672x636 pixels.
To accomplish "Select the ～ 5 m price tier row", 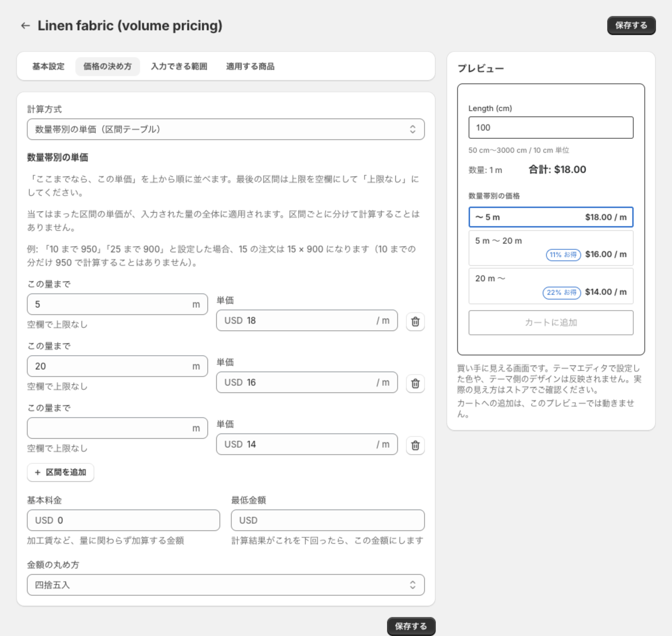I will pos(550,217).
